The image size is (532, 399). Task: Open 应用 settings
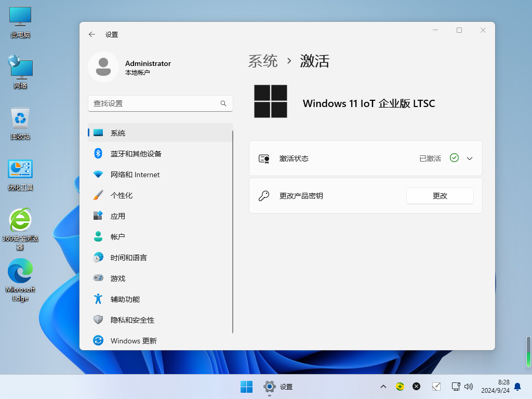coord(160,216)
